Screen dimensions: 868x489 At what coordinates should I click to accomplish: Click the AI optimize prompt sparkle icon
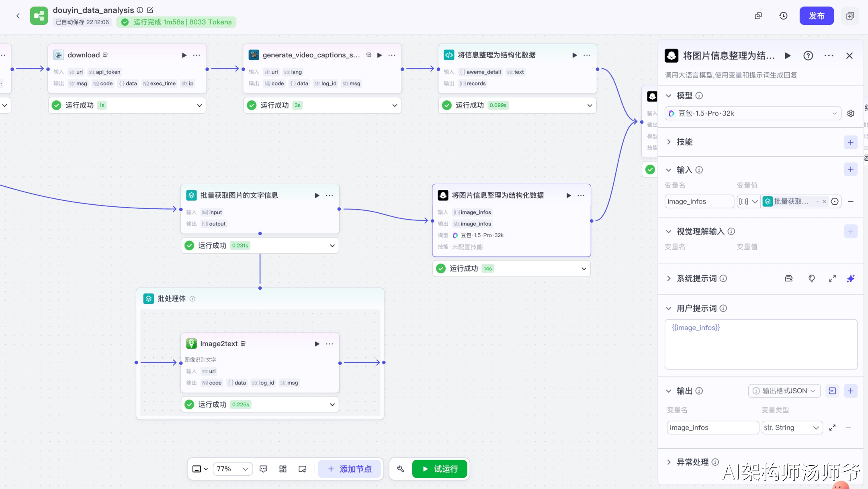click(850, 279)
